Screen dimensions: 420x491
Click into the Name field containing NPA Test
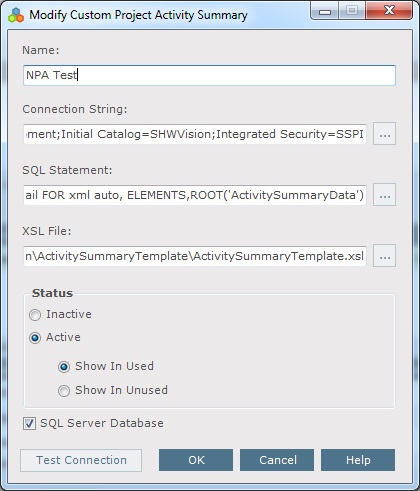click(209, 75)
